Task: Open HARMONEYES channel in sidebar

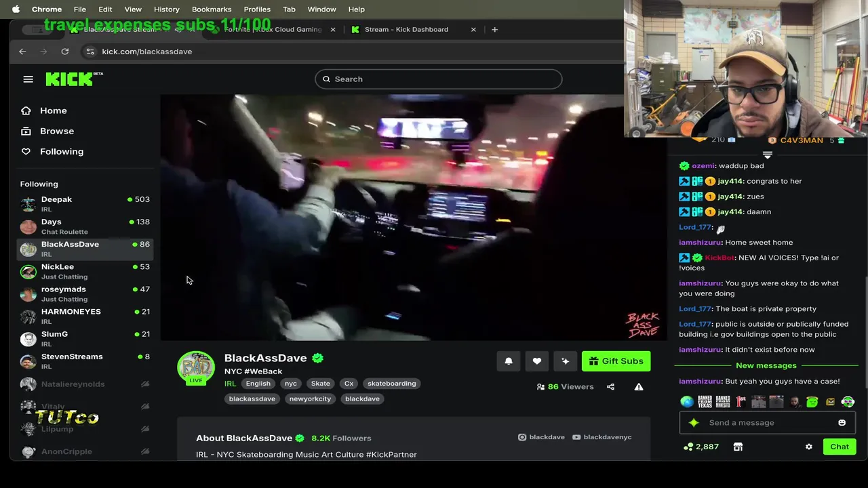Action: tap(85, 316)
